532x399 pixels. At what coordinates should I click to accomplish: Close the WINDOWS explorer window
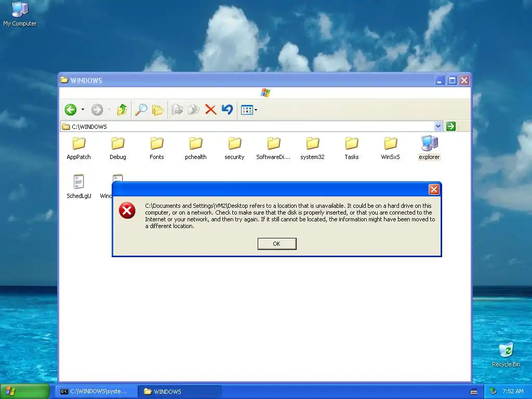coord(464,81)
